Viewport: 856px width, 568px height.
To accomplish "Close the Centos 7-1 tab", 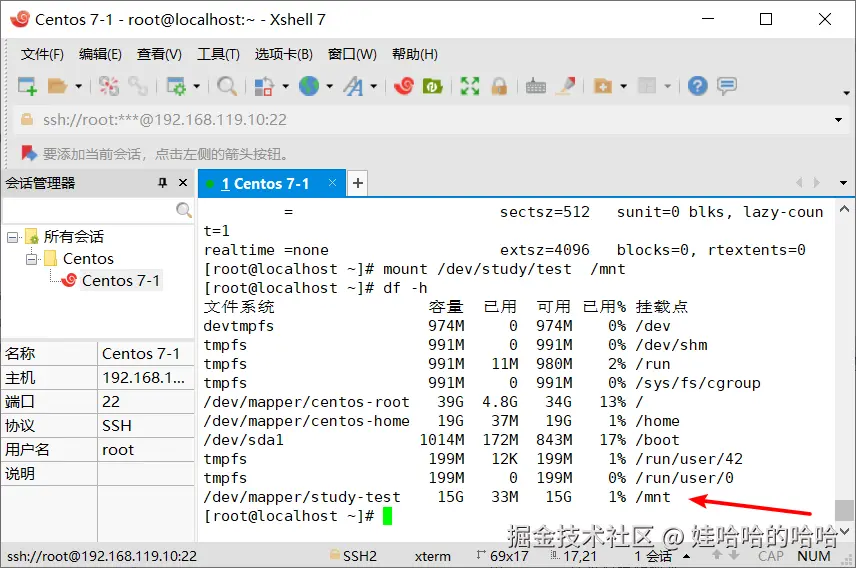I will (332, 183).
